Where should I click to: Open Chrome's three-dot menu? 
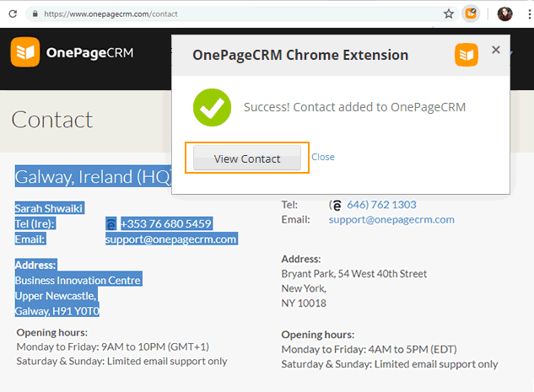pyautogui.click(x=529, y=14)
